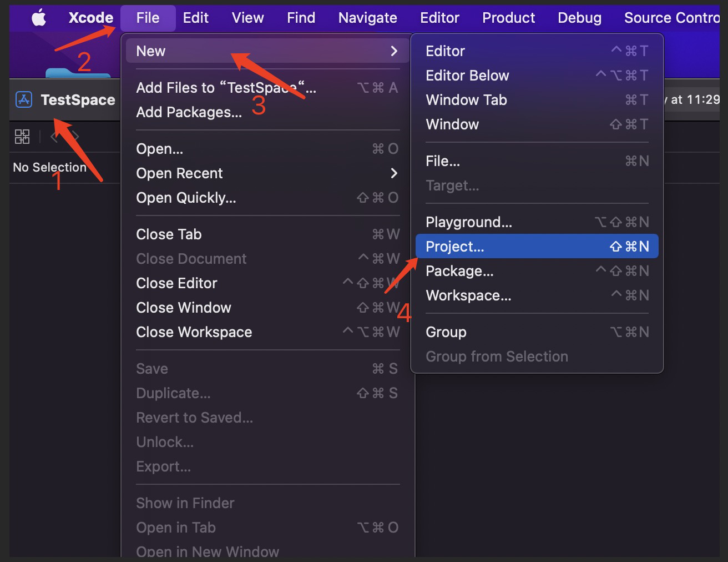Viewport: 728px width, 562px height.
Task: Choose Group in the New submenu
Action: tap(537, 332)
